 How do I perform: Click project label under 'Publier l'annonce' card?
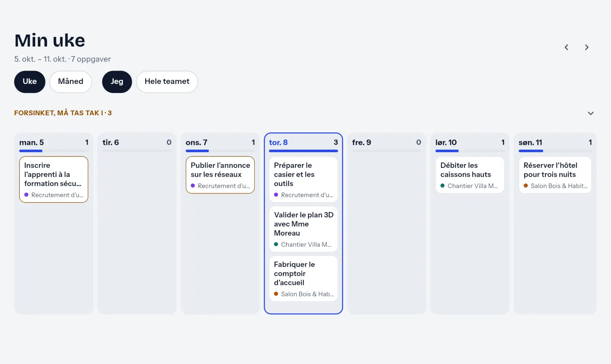coord(224,186)
